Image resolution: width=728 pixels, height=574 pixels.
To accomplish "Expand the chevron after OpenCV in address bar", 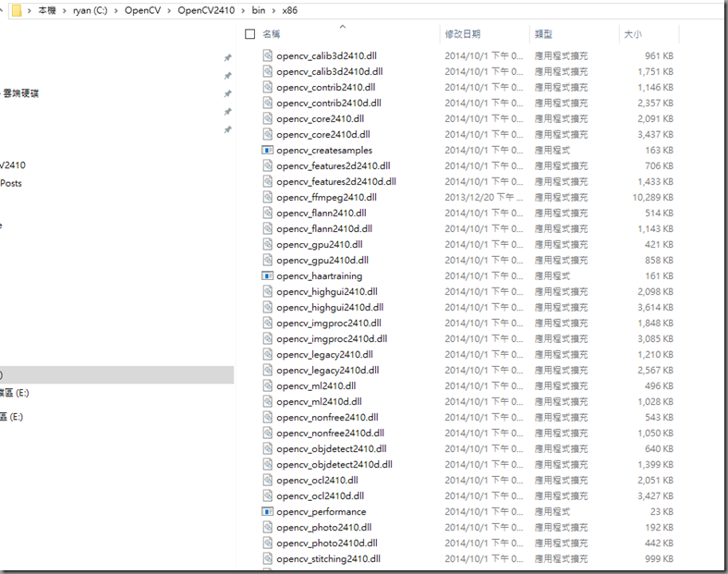I will click(x=169, y=11).
